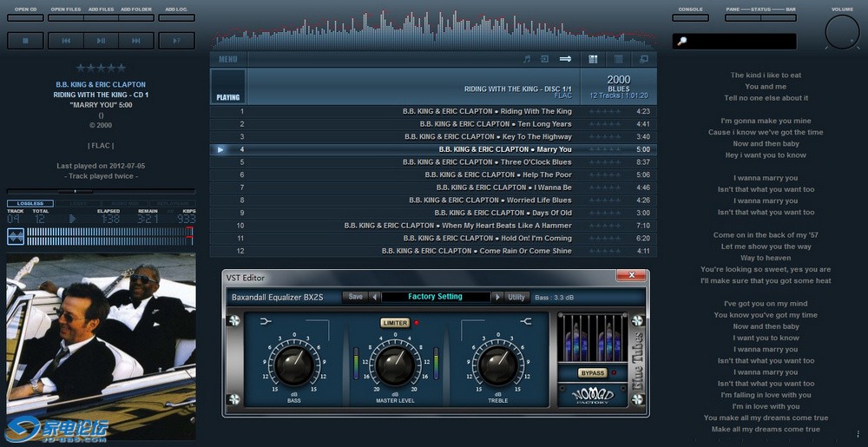Click the Open CD button
The width and height of the screenshot is (868, 447).
pos(25,17)
